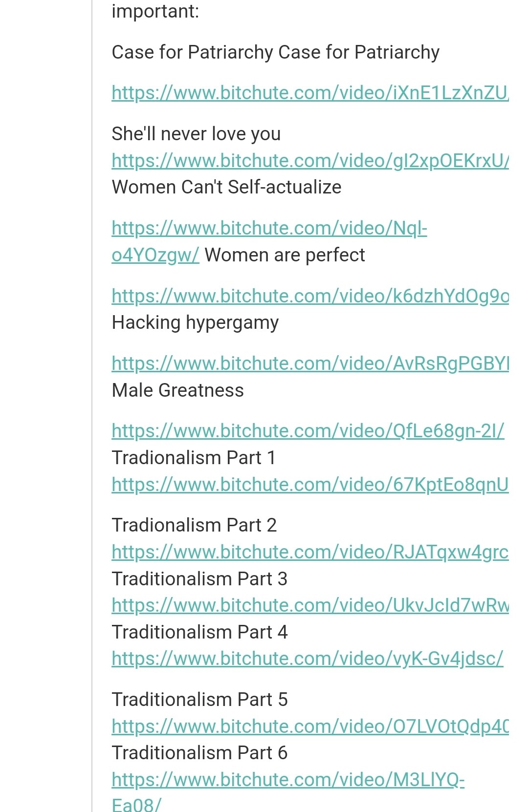Click the 'o4YOzgw/' wrapped link portion
The width and height of the screenshot is (528, 812).
tap(155, 255)
